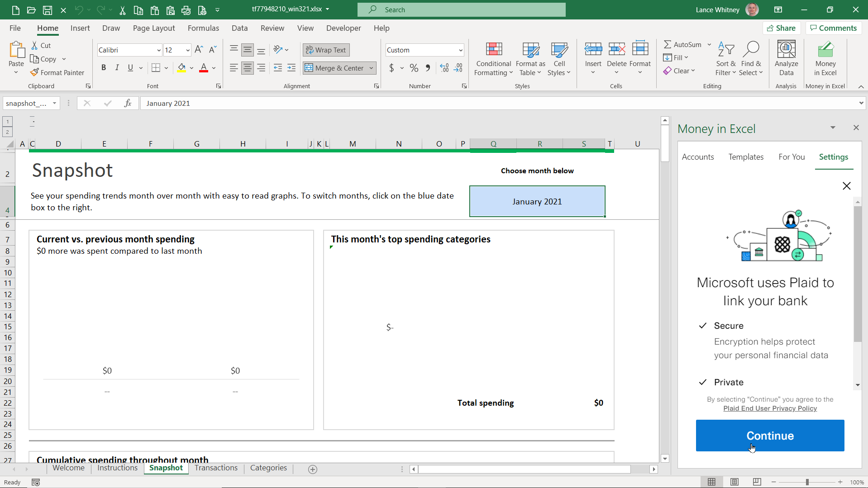Screen dimensions: 868x488
Task: Open Find & Select magnifier
Action: [751, 59]
